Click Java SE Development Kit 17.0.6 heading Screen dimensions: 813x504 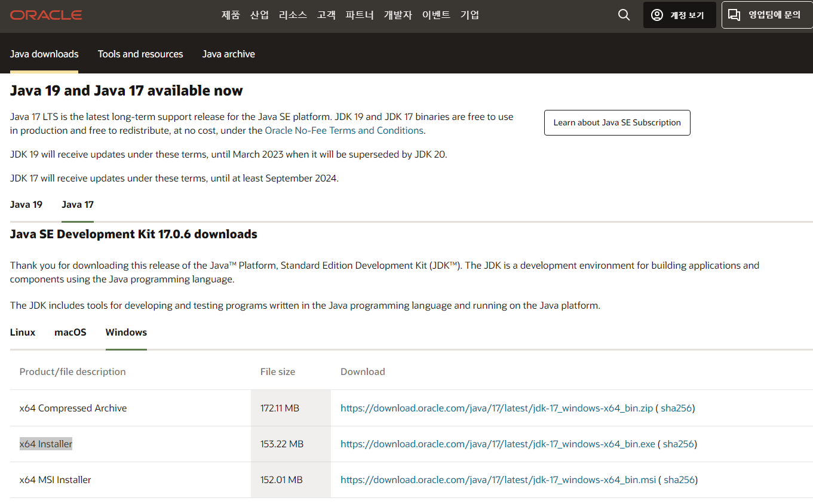pyautogui.click(x=134, y=234)
